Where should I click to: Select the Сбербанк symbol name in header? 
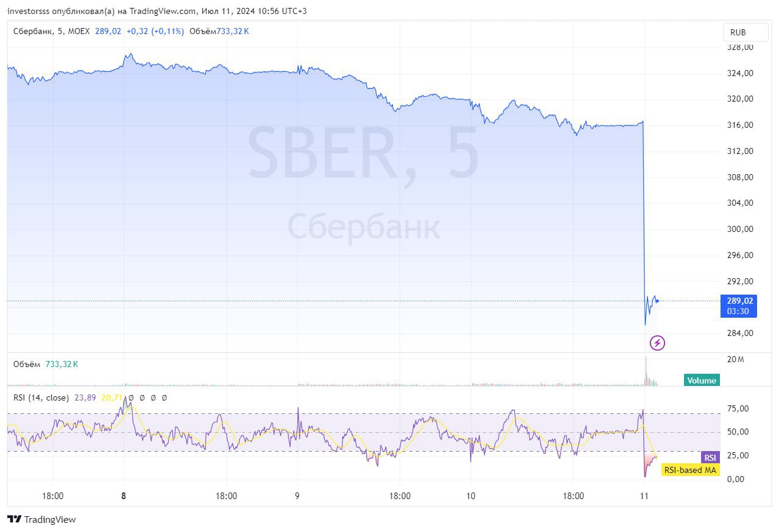point(33,32)
